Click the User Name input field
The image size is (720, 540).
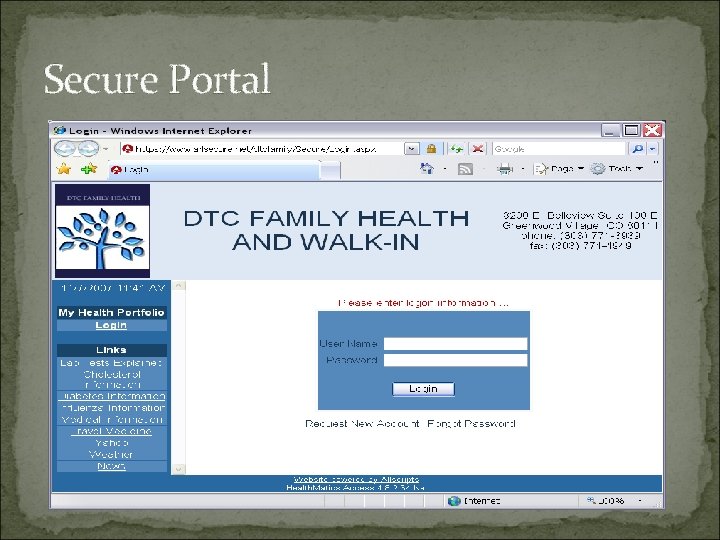point(456,344)
